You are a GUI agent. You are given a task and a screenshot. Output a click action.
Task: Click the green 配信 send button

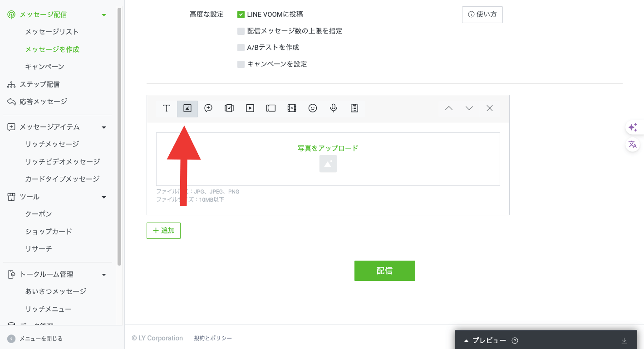tap(385, 271)
